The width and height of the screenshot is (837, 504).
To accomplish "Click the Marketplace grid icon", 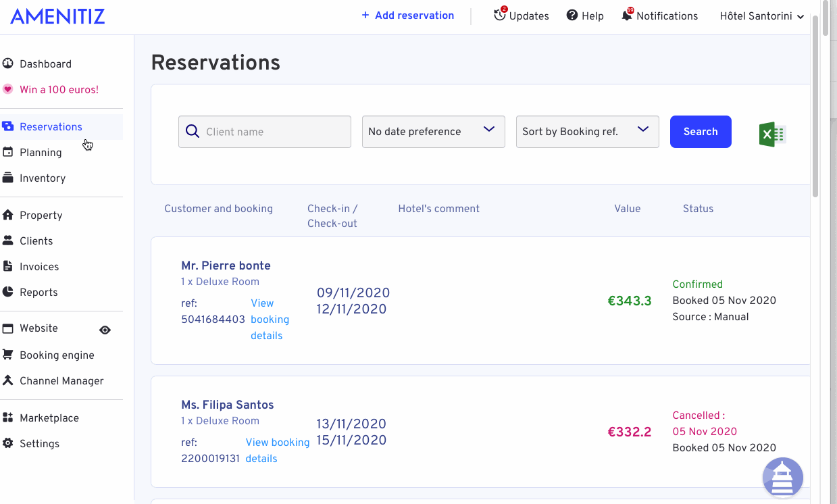I will tap(8, 418).
